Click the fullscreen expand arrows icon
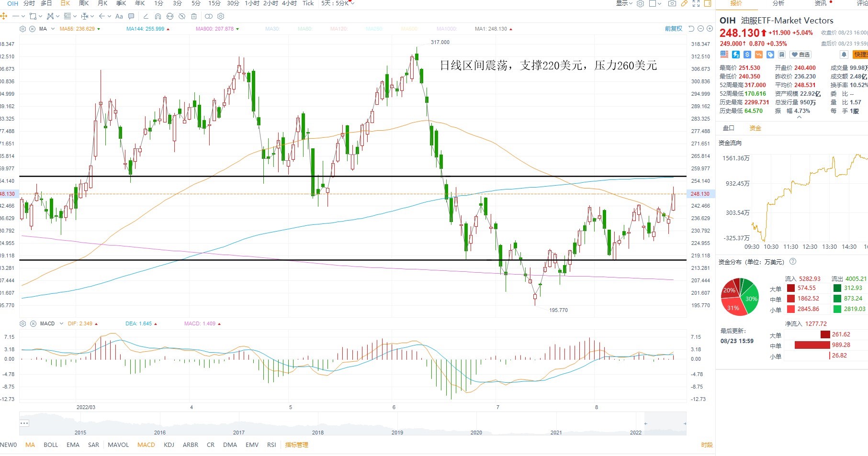 pyautogui.click(x=696, y=3)
